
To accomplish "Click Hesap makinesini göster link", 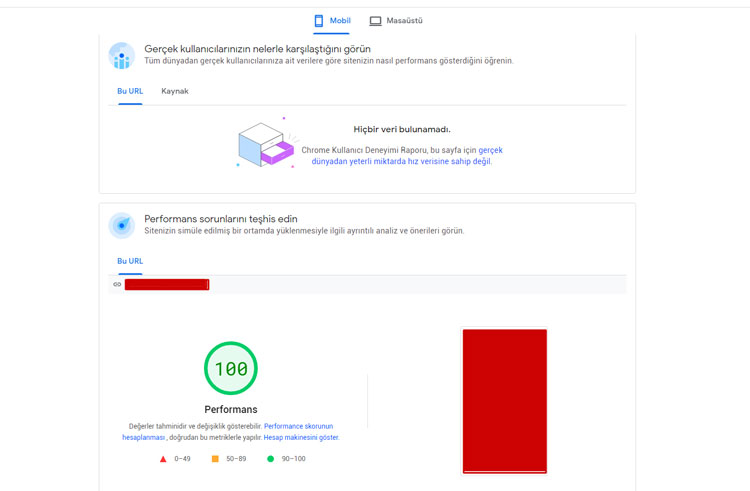I will click(301, 437).
